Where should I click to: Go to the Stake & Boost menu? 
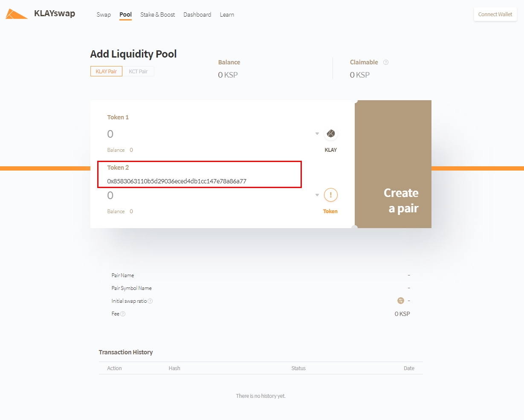(157, 14)
